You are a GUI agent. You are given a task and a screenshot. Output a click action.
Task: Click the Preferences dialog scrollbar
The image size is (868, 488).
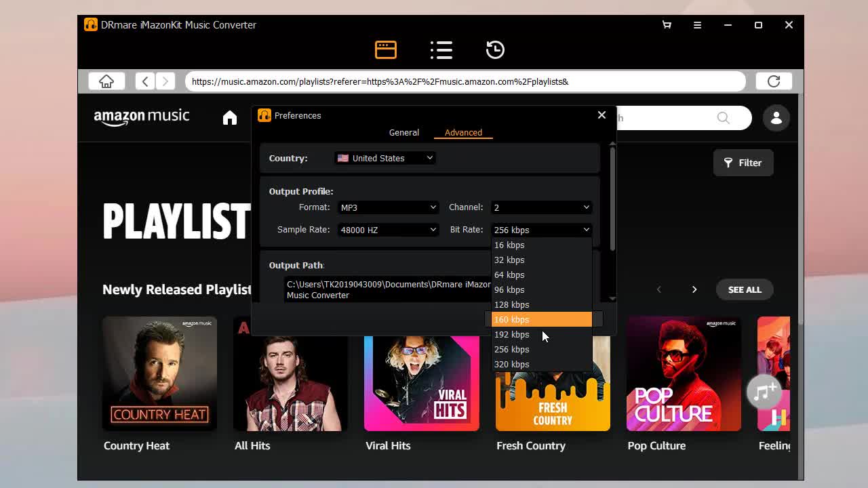coord(612,198)
